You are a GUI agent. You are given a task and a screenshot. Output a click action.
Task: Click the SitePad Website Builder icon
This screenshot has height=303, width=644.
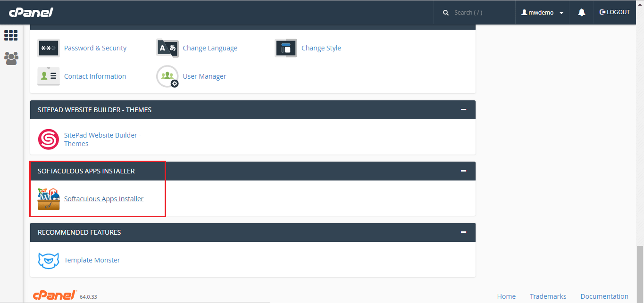point(49,139)
